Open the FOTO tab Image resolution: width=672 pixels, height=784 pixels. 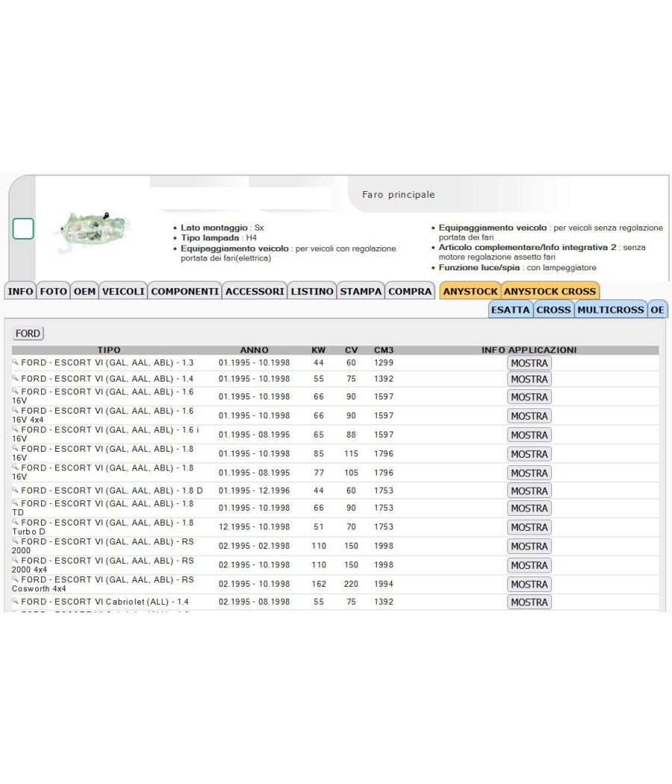click(54, 291)
